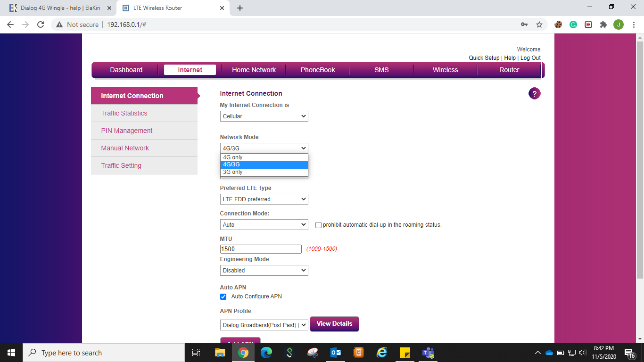This screenshot has height=362, width=644.
Task: Reload the router page
Action: 41,25
